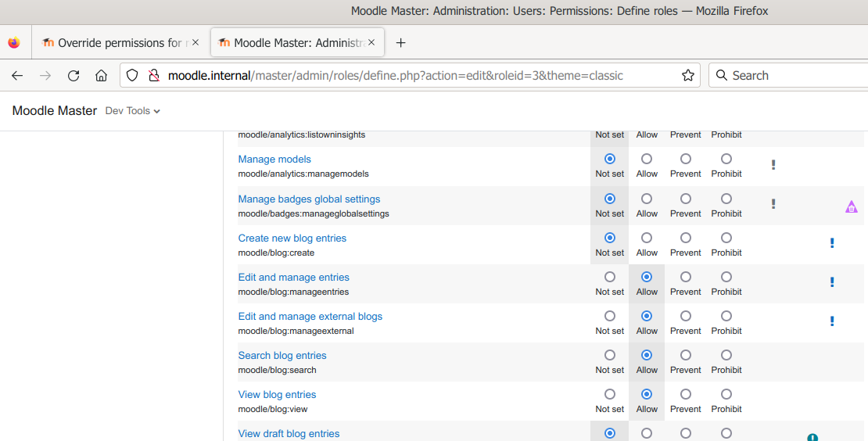
Task: Open Manage badges global settings link
Action: 309,199
